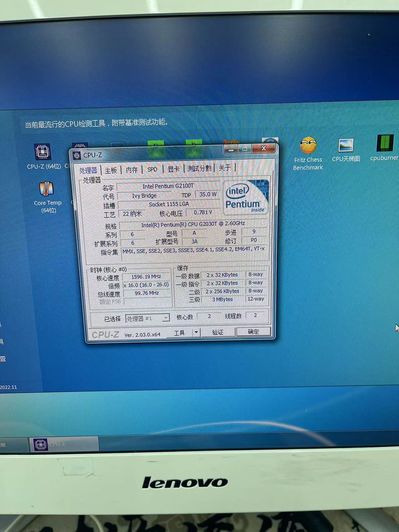The height and width of the screenshot is (532, 399).
Task: Switch to the 内存 tab
Action: tap(132, 170)
